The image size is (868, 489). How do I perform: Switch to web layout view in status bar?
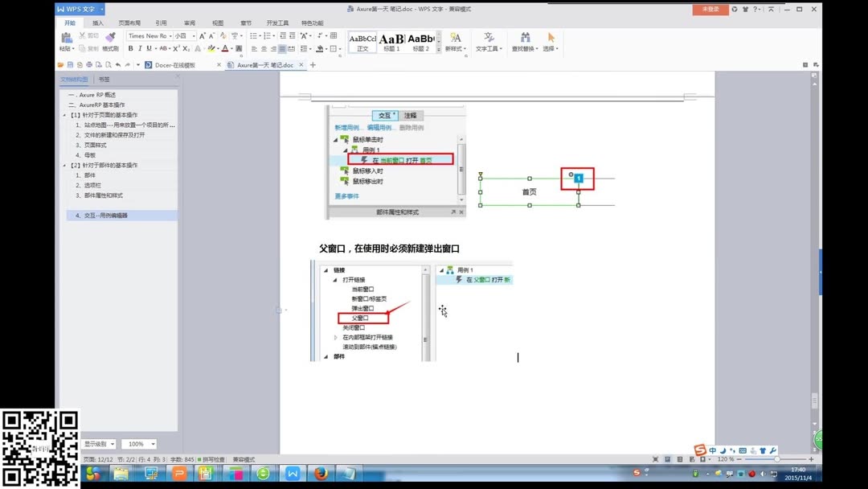[690, 459]
